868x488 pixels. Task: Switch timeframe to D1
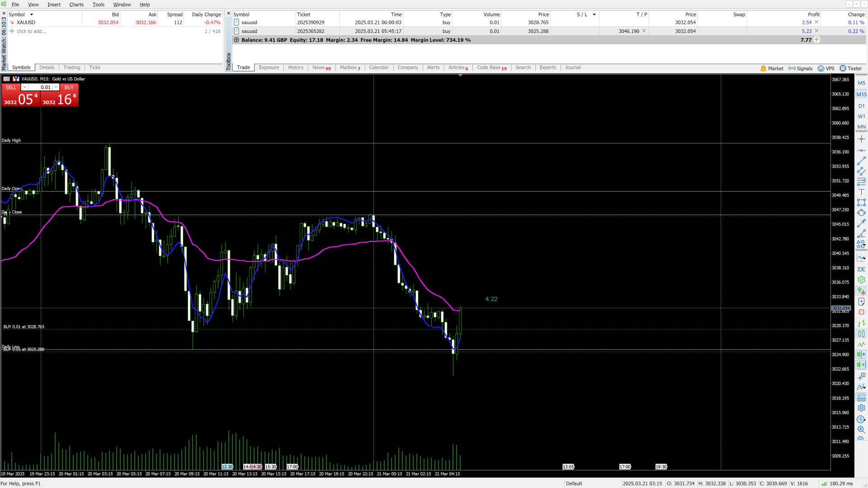[861, 106]
